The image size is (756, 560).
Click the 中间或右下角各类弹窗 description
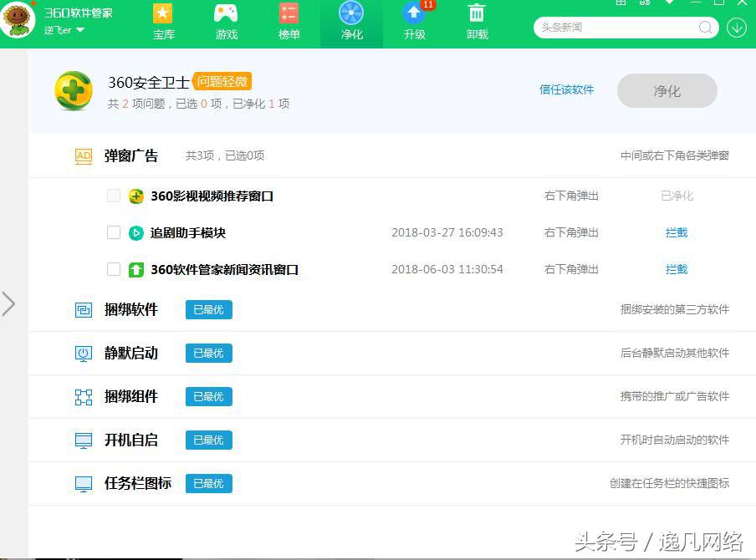tap(675, 155)
